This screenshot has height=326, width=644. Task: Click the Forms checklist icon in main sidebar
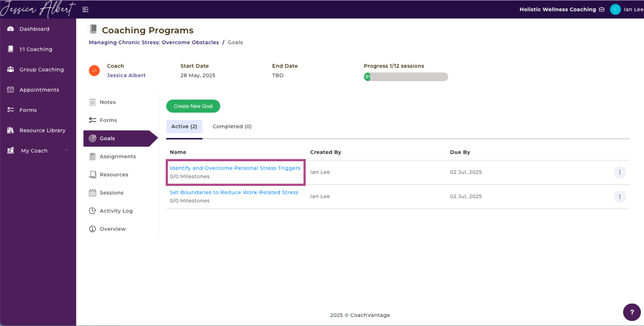pos(11,110)
